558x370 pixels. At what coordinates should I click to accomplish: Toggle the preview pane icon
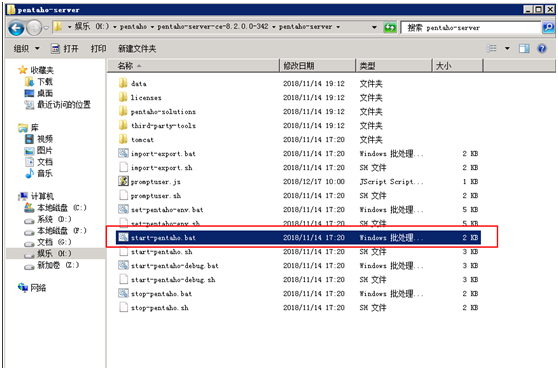pyautogui.click(x=524, y=48)
